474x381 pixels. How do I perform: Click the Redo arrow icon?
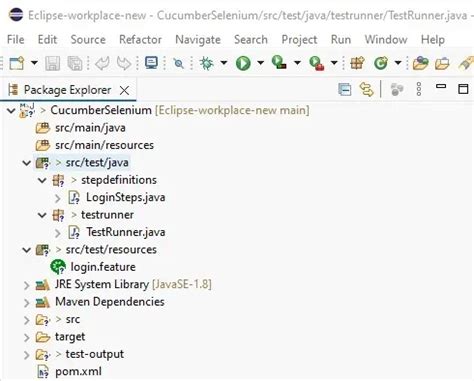point(124,63)
